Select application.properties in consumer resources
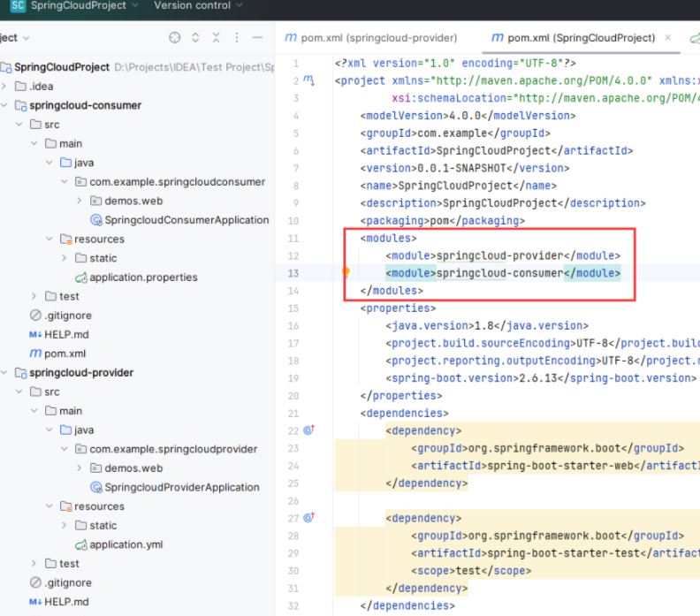Image resolution: width=700 pixels, height=616 pixels. click(142, 278)
